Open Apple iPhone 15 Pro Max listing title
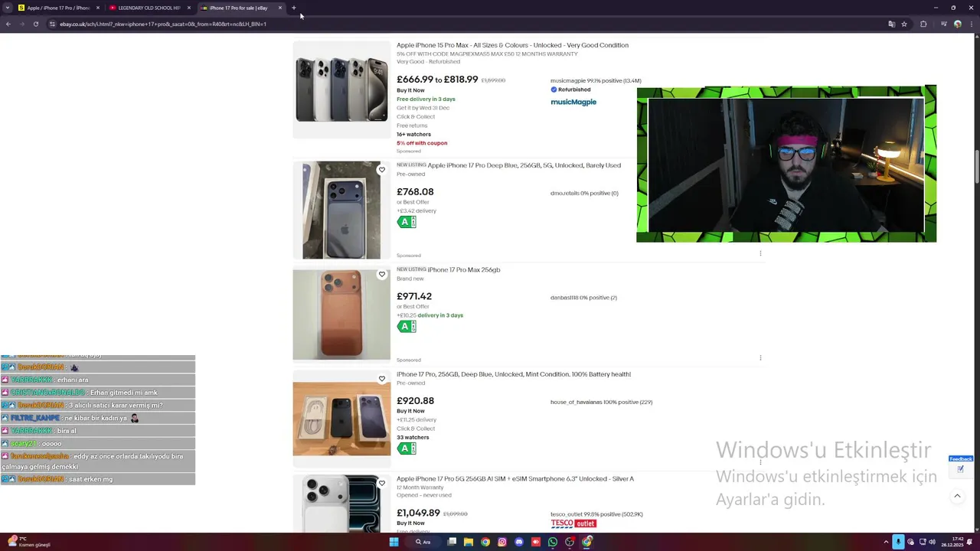This screenshot has width=980, height=551. (x=512, y=45)
